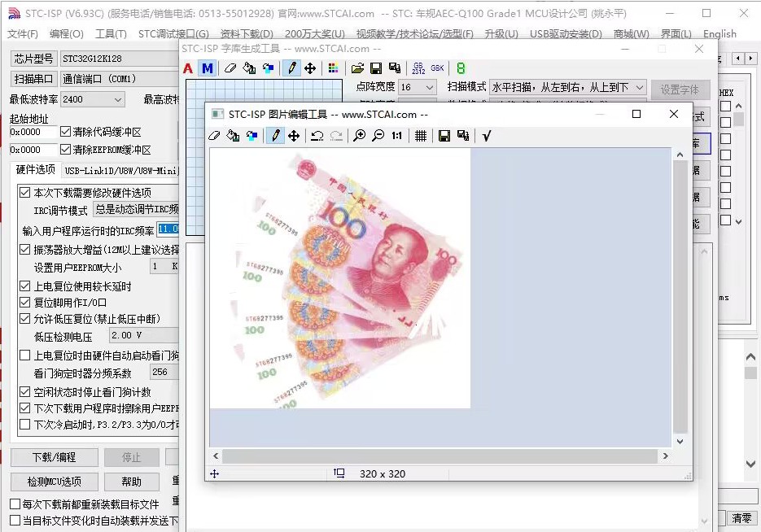Select the move tool in the font tool
Viewport: 761px width, 532px height.
pyautogui.click(x=310, y=68)
